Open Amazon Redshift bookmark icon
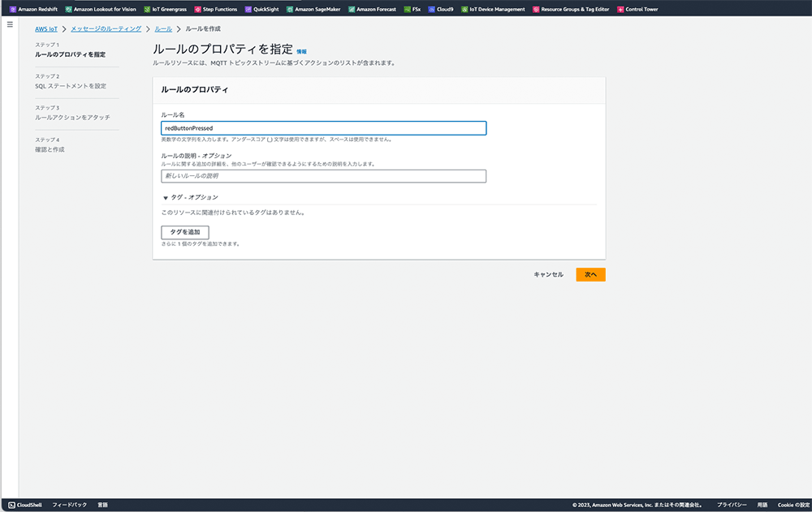 [x=13, y=9]
